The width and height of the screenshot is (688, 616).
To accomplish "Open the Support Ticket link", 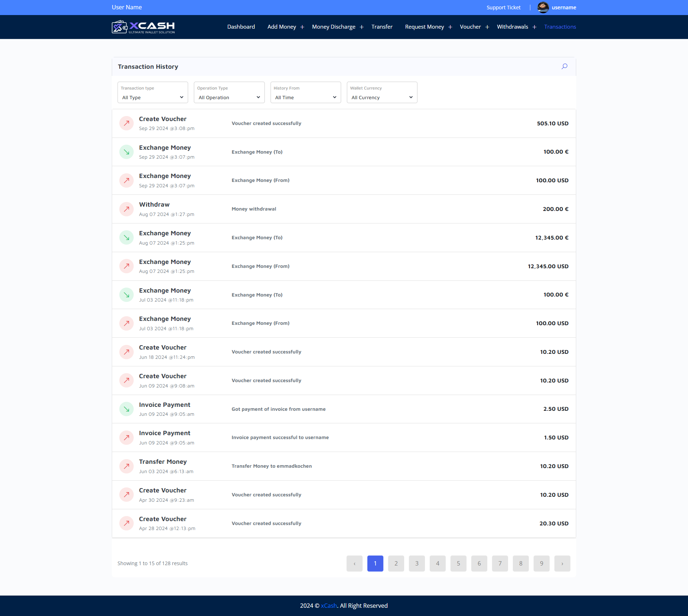I will click(x=503, y=8).
